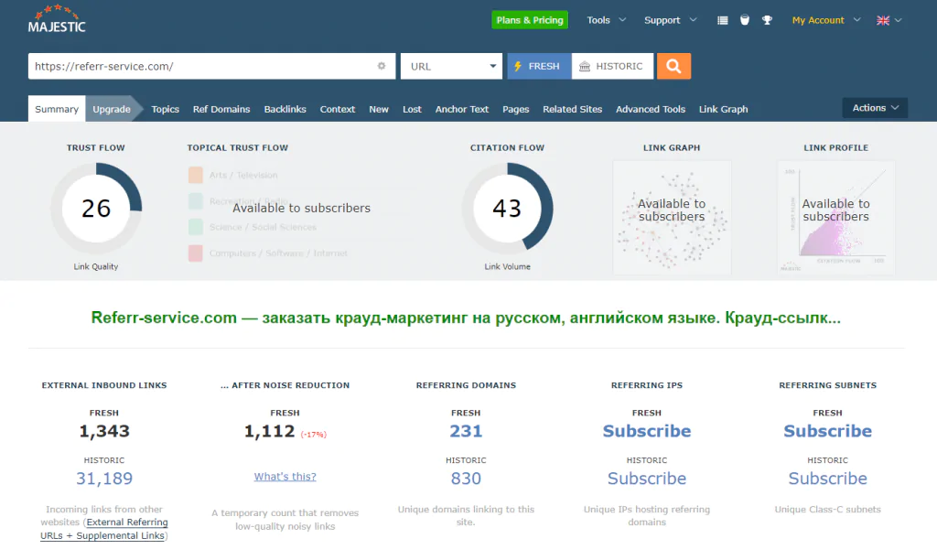Open the Pages tab
Viewport: 937px width, 560px height.
click(x=516, y=110)
